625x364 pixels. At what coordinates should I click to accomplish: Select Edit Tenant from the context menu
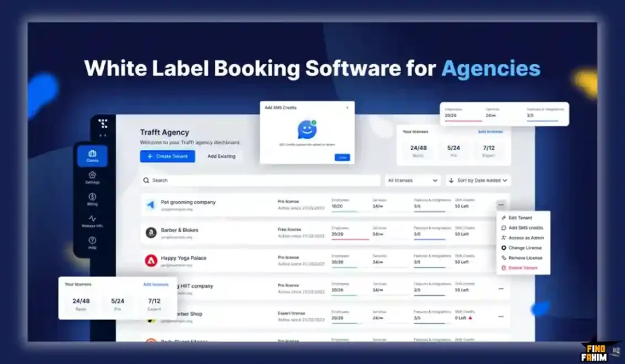coord(520,218)
